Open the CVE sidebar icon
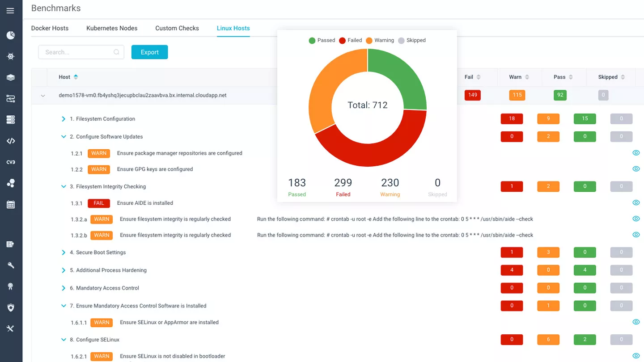 click(11, 162)
